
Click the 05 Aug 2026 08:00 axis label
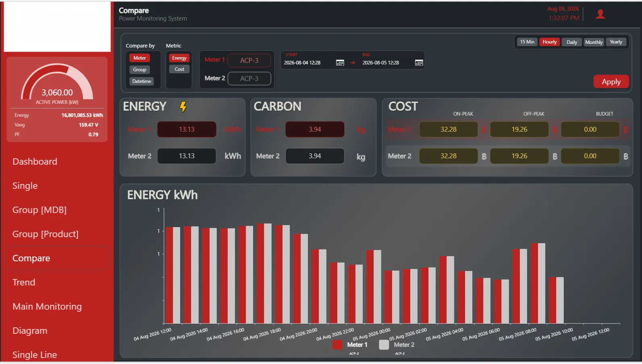[x=518, y=334]
